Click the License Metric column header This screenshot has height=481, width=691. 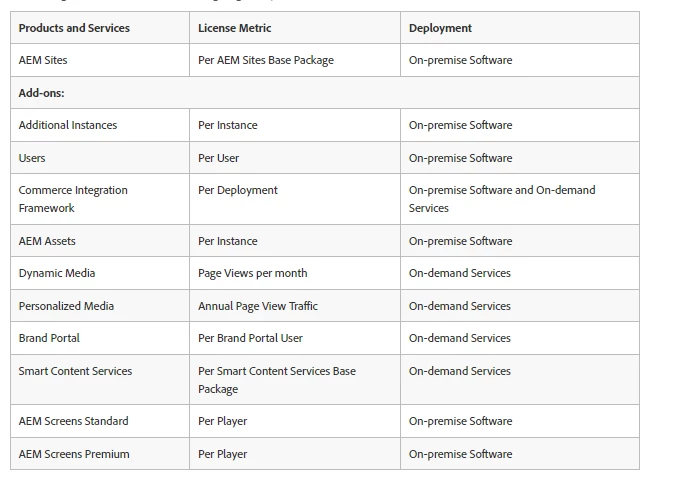click(295, 28)
